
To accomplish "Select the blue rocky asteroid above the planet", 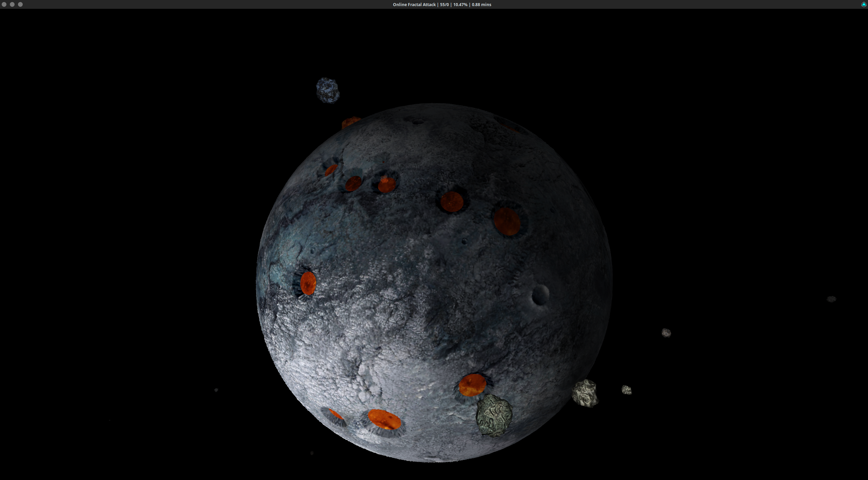I will coord(327,90).
